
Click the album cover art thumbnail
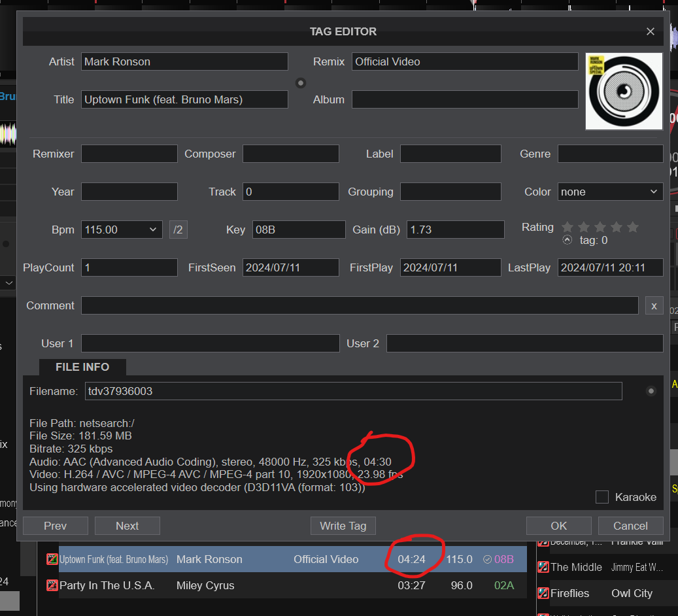624,92
